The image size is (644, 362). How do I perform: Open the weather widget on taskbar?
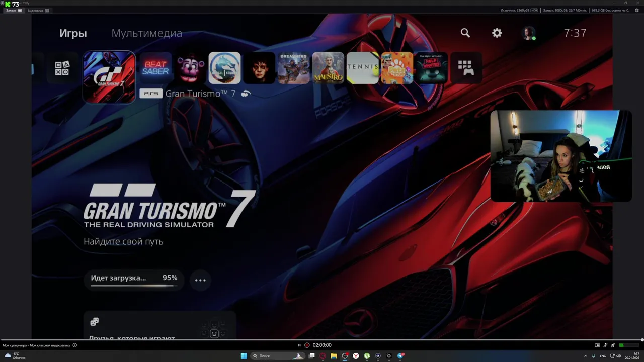coord(15,356)
